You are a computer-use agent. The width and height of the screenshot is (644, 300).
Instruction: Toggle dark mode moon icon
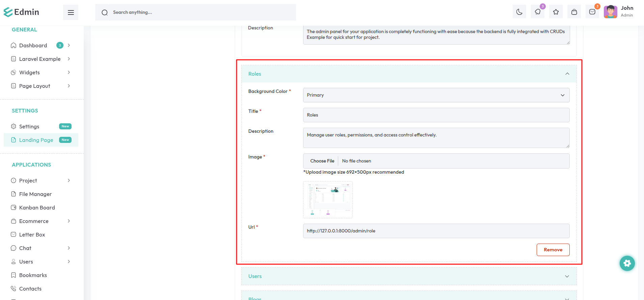tap(519, 12)
